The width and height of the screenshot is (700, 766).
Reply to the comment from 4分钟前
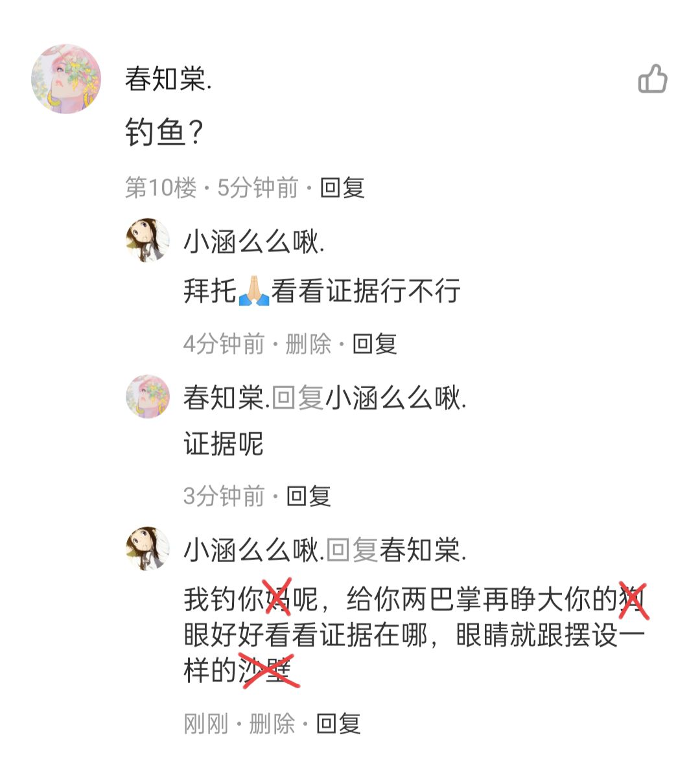tap(375, 344)
